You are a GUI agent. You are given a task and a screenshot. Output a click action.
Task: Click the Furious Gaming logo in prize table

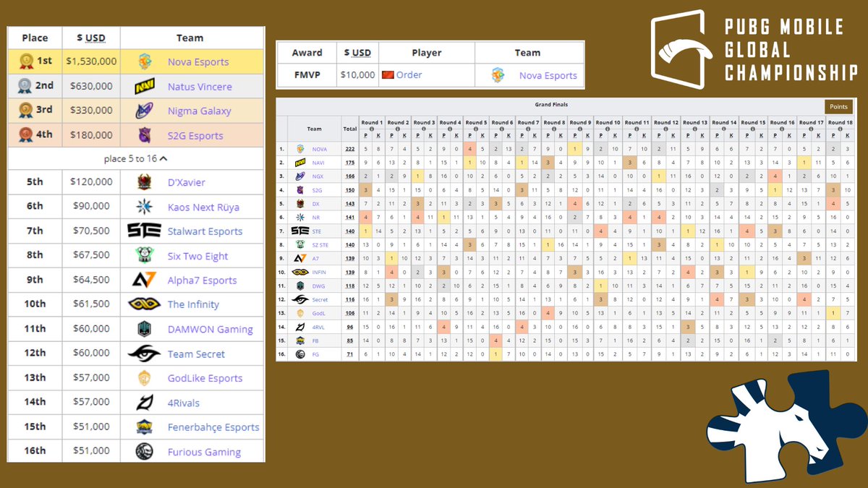coord(145,452)
